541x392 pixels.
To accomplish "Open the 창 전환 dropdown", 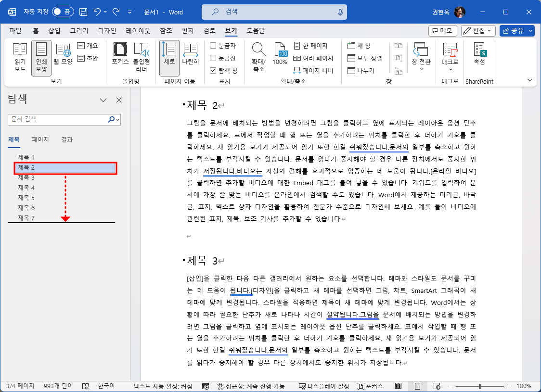I will pyautogui.click(x=421, y=69).
